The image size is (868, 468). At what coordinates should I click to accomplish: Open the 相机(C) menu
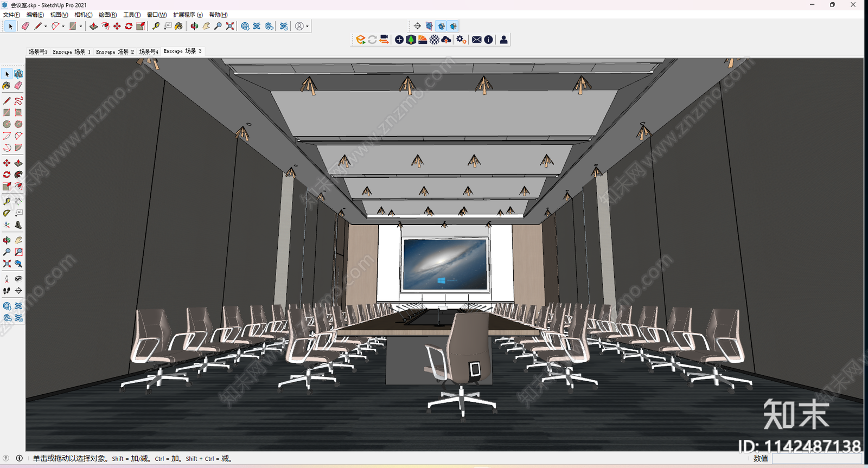point(84,15)
